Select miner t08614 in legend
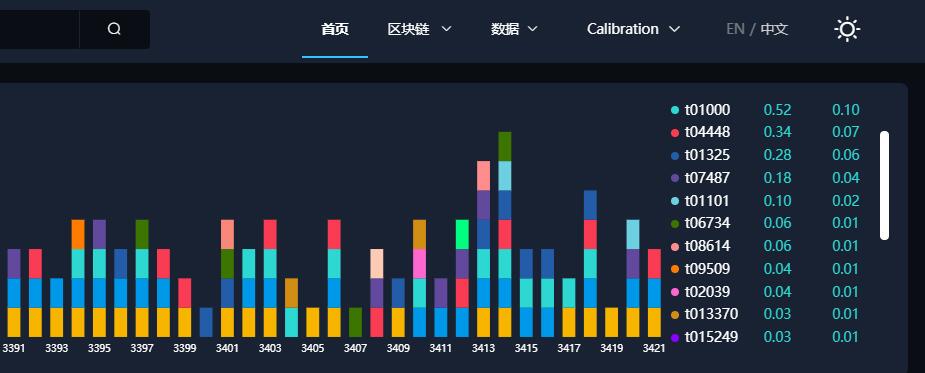 [707, 246]
